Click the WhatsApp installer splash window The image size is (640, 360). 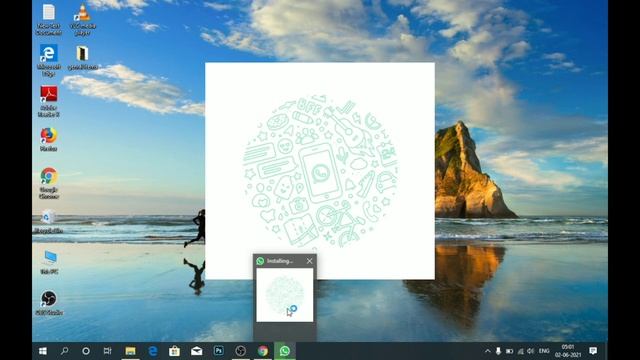[x=320, y=171]
